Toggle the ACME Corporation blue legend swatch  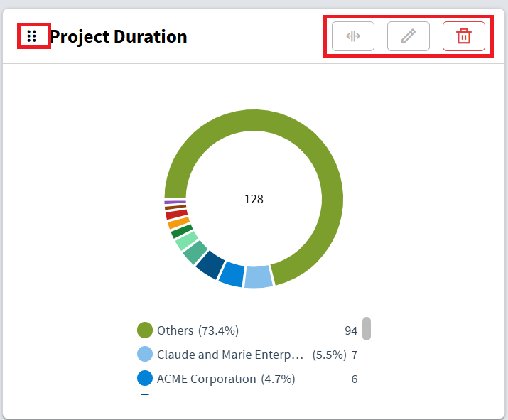tap(145, 379)
